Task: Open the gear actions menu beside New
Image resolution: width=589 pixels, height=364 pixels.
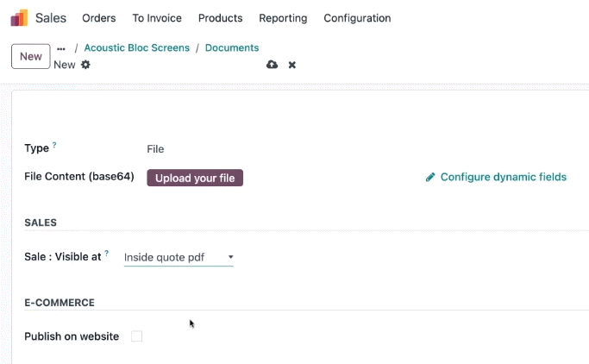Action: 85,65
